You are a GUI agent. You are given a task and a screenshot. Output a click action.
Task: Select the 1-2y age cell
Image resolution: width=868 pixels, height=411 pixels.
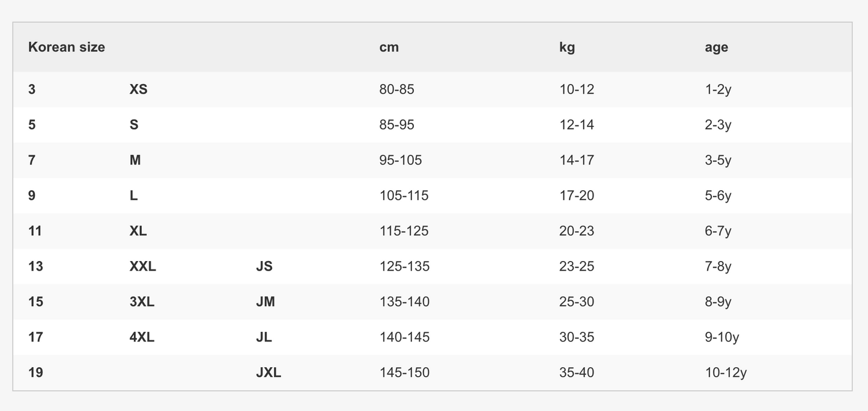(718, 89)
